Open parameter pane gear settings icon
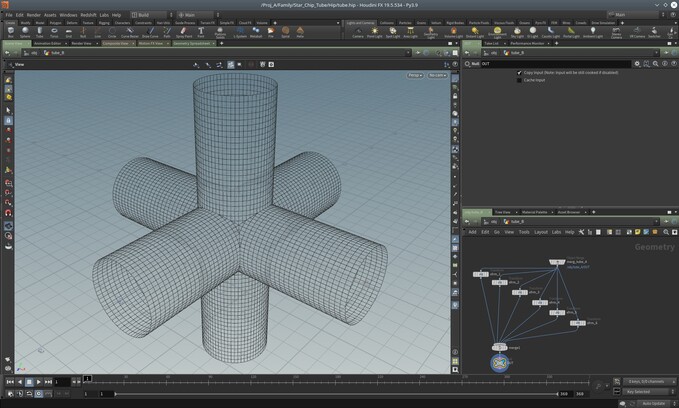 click(637, 64)
